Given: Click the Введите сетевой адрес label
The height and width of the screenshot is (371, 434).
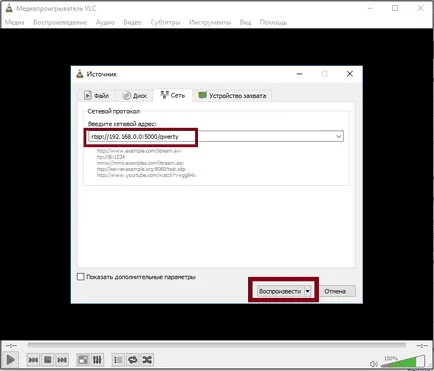Looking at the screenshot, I should [x=122, y=124].
